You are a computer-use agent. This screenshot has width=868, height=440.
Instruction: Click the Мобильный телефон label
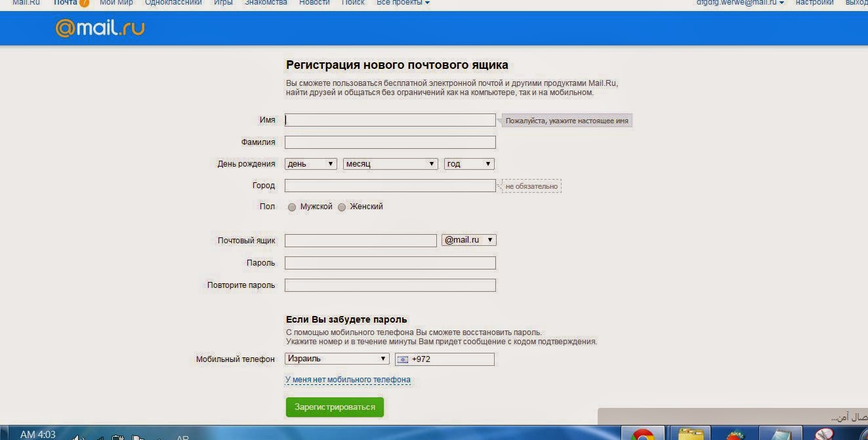pyautogui.click(x=236, y=359)
